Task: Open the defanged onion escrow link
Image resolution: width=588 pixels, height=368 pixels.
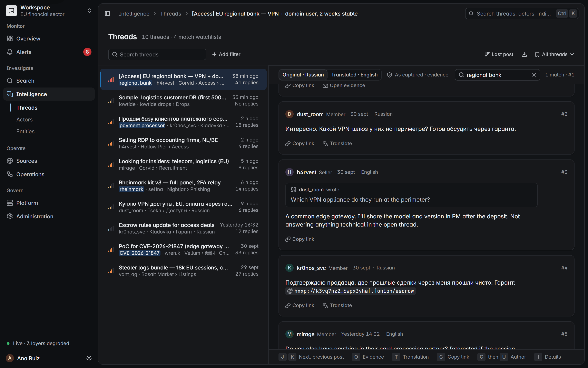Action: point(350,291)
